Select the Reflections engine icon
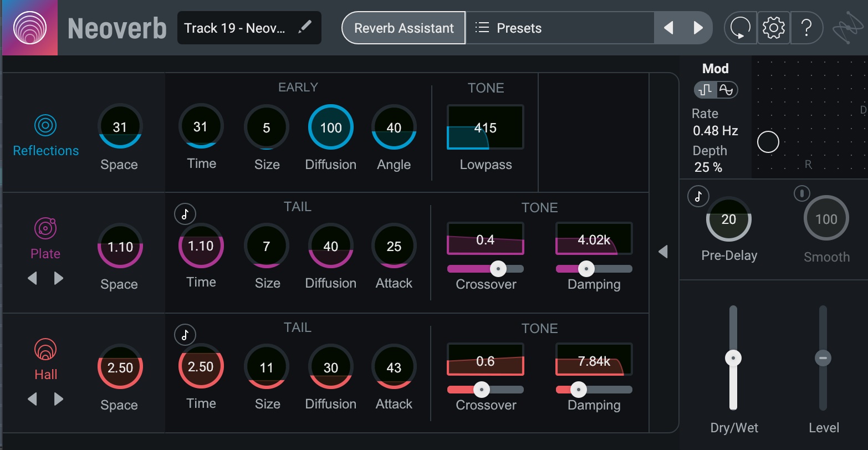This screenshot has height=450, width=868. pos(45,126)
